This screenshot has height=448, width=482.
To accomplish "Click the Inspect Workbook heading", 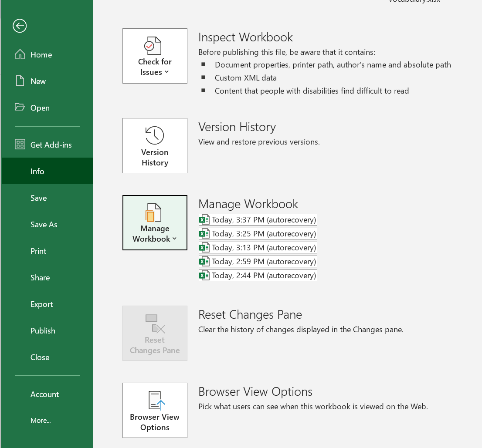I will [x=246, y=37].
